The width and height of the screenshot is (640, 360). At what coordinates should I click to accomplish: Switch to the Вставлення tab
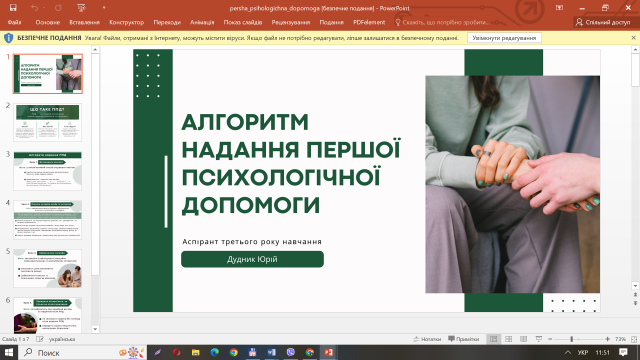pyautogui.click(x=84, y=22)
